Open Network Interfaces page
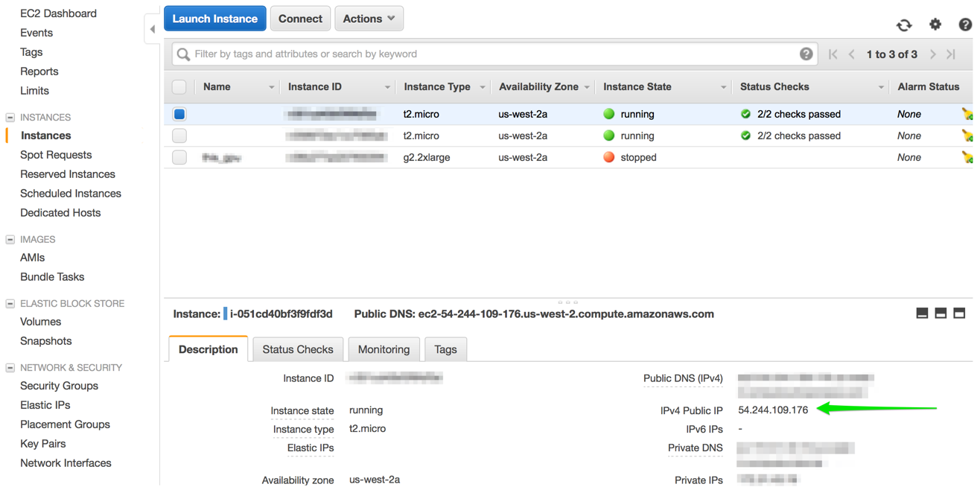 (x=66, y=463)
